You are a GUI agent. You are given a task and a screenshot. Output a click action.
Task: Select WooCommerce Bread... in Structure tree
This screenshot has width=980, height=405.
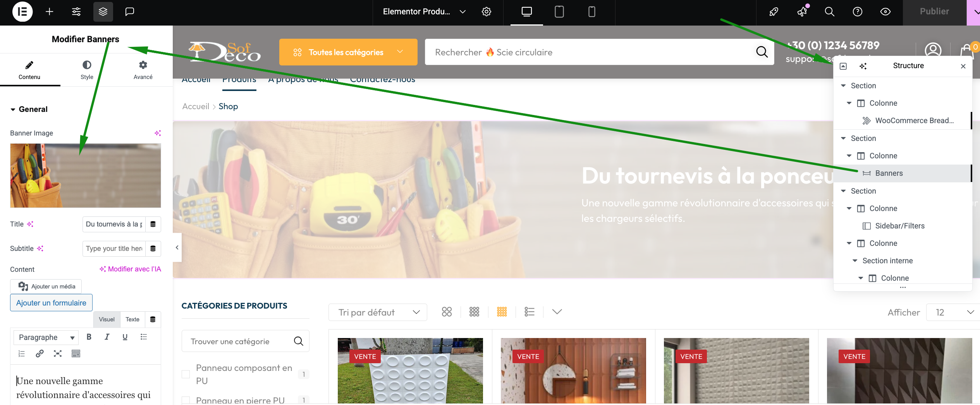[x=903, y=121]
